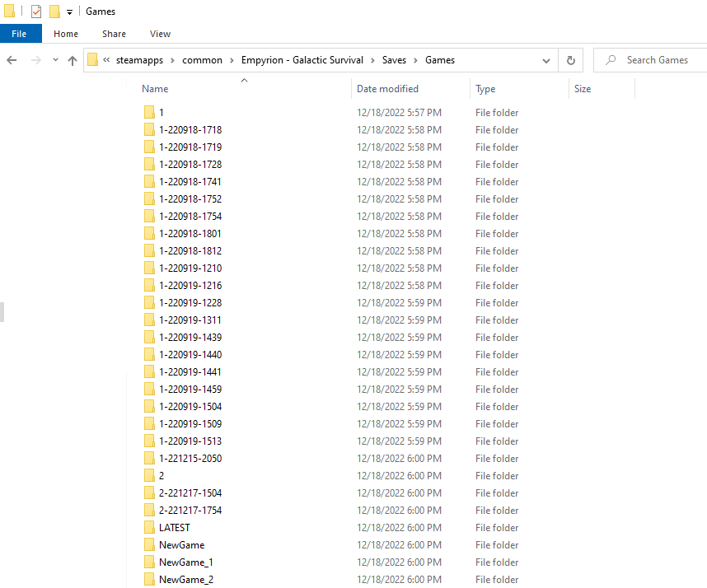Navigate to the Saves breadcrumb
The width and height of the screenshot is (707, 588).
395,60
